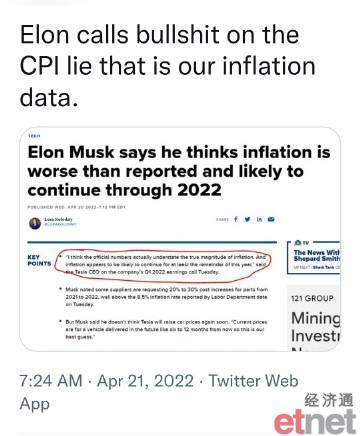Click The News With Shepard Smith box
The width and height of the screenshot is (360, 436).
(x=314, y=257)
